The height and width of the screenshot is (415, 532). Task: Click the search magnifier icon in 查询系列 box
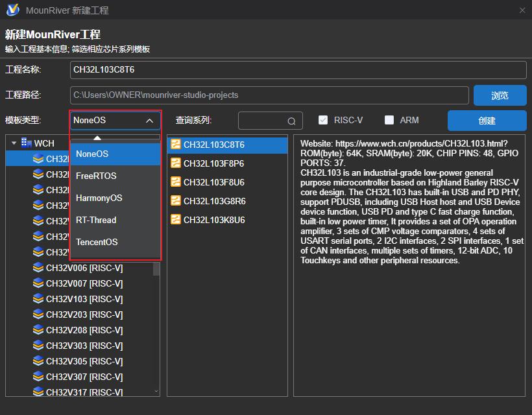tap(291, 121)
